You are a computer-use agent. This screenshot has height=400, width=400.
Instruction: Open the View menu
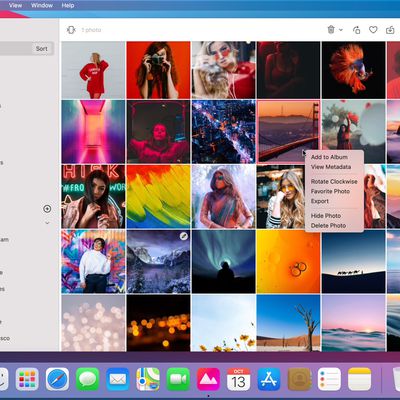coord(15,5)
